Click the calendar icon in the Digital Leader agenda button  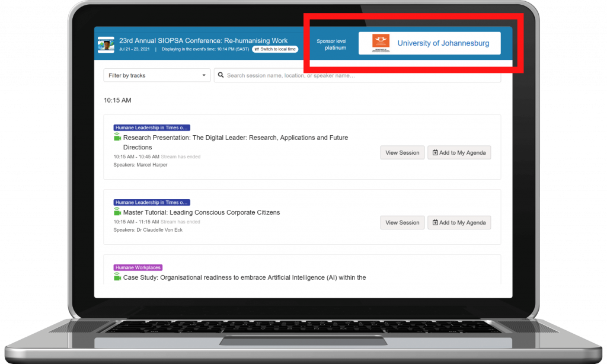pos(435,152)
